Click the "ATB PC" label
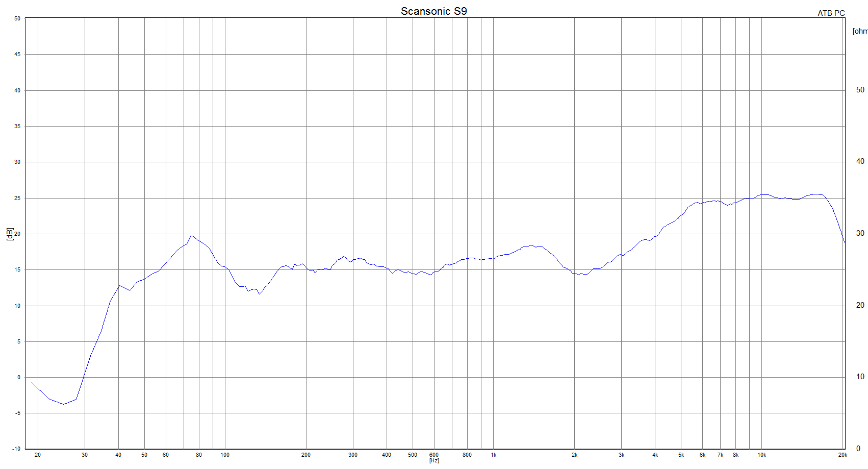The image size is (868, 469). pos(831,13)
